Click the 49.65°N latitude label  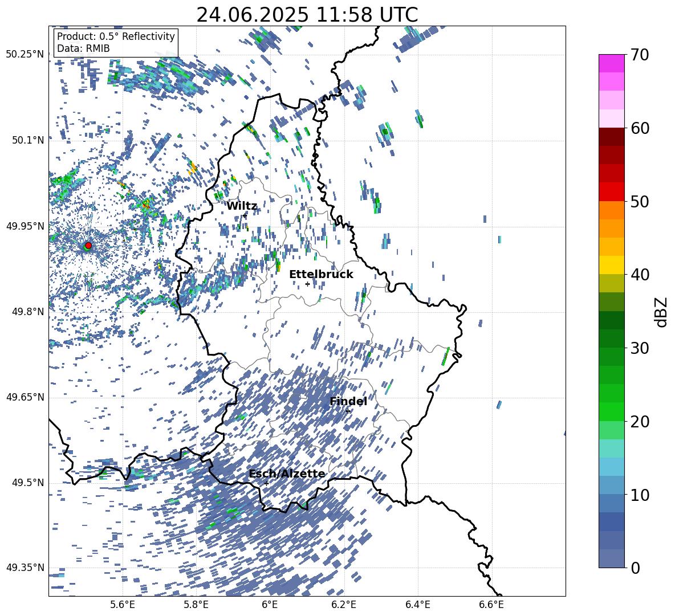(x=25, y=397)
